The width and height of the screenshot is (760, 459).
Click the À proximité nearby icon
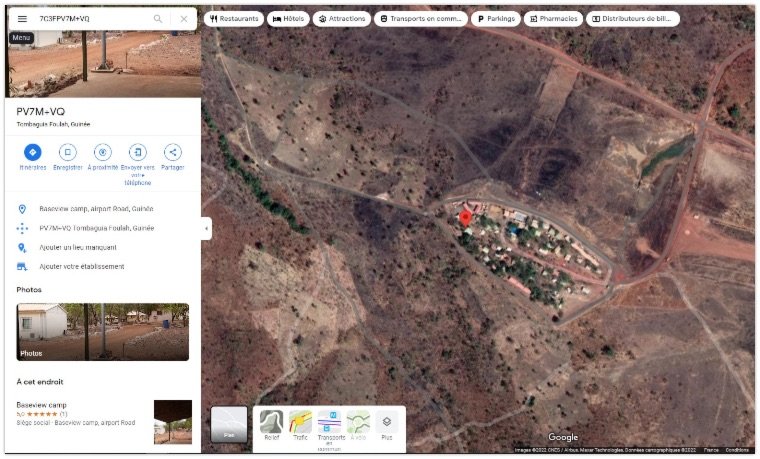click(103, 152)
